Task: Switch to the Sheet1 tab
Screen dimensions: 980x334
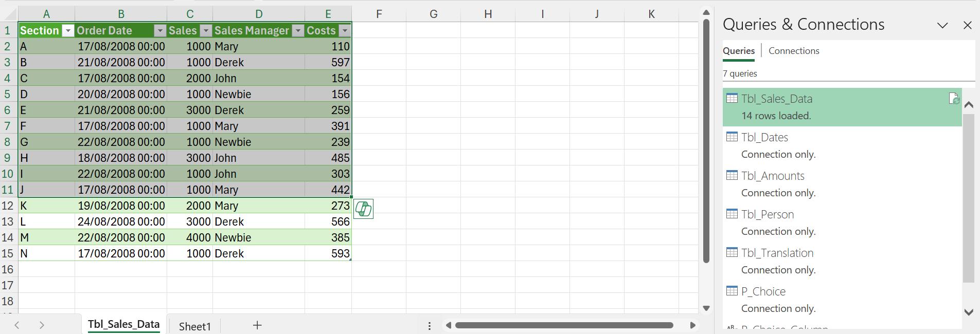Action: pos(194,326)
